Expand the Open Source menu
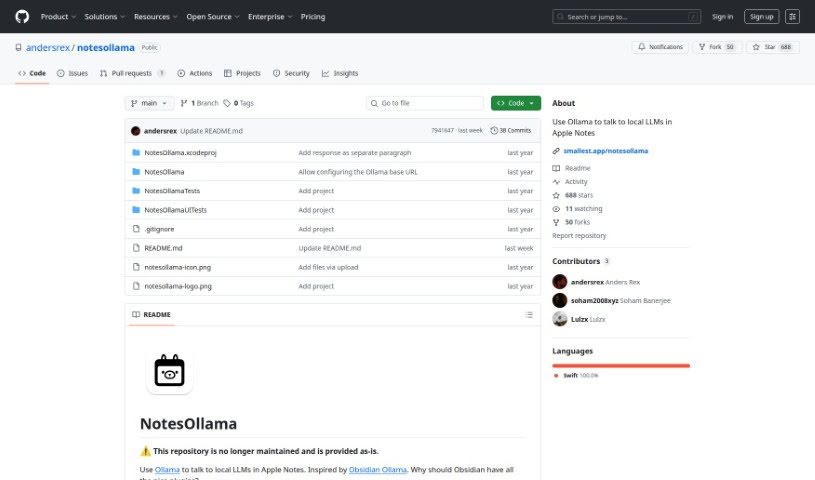Image resolution: width=815 pixels, height=480 pixels. (x=213, y=17)
